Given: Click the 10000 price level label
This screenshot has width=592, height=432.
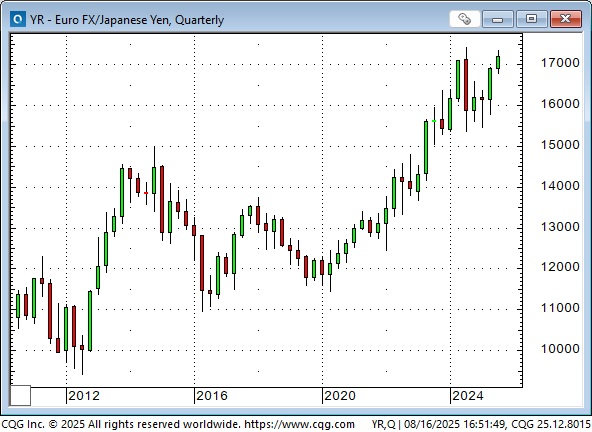Looking at the screenshot, I should [560, 349].
